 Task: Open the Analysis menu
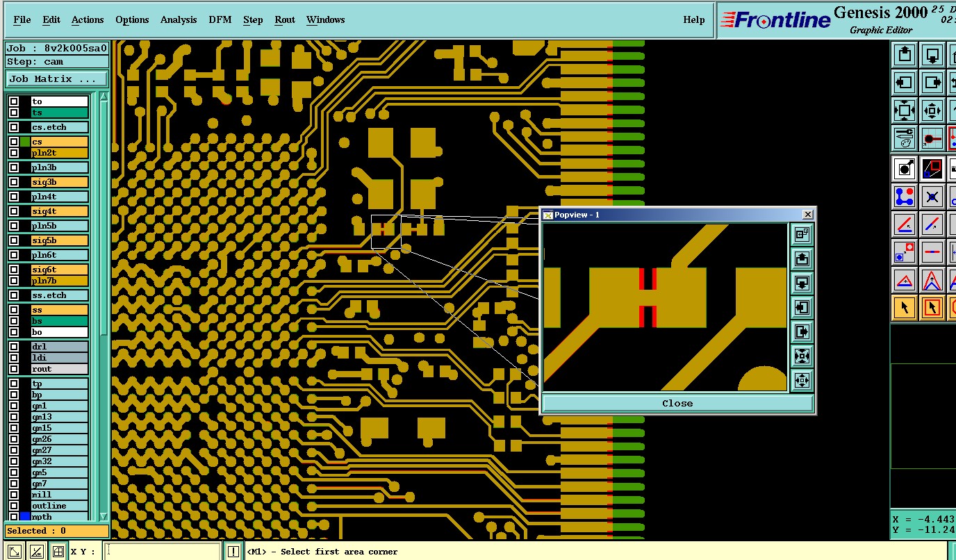click(179, 19)
